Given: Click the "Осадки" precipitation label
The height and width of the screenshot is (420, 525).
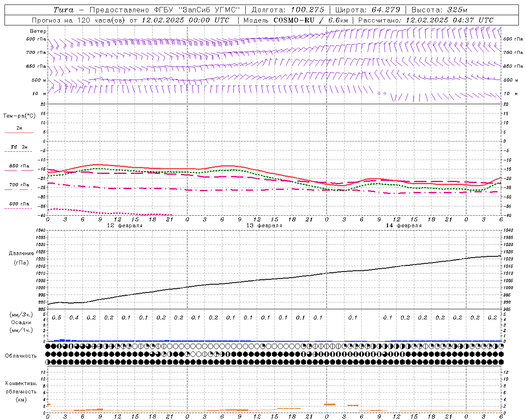Looking at the screenshot, I should coord(21,322).
